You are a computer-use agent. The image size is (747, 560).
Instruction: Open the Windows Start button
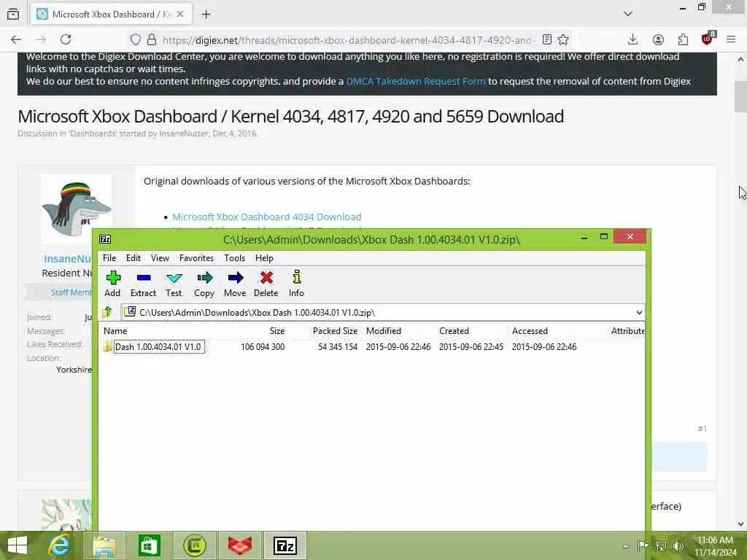tap(18, 545)
